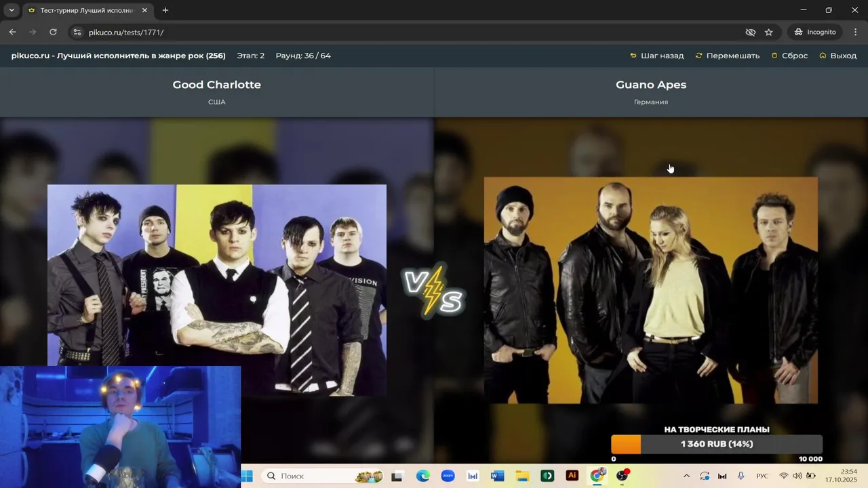The width and height of the screenshot is (868, 488).
Task: Click the battery status tray icon
Action: tap(810, 476)
